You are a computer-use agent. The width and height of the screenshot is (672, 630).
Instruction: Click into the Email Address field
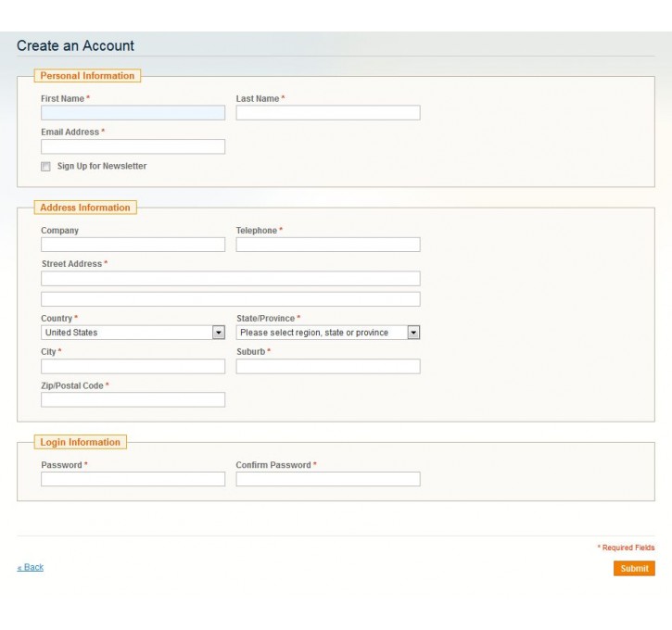point(133,146)
